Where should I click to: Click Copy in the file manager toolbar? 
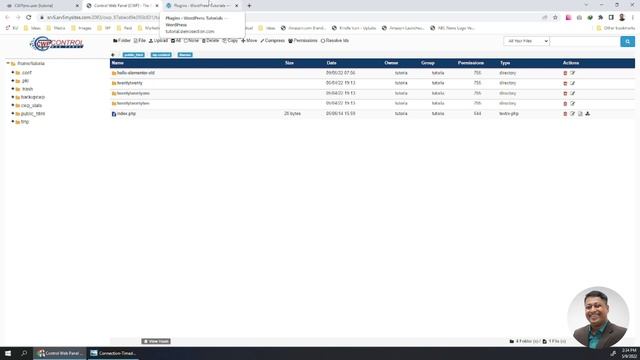(x=230, y=41)
